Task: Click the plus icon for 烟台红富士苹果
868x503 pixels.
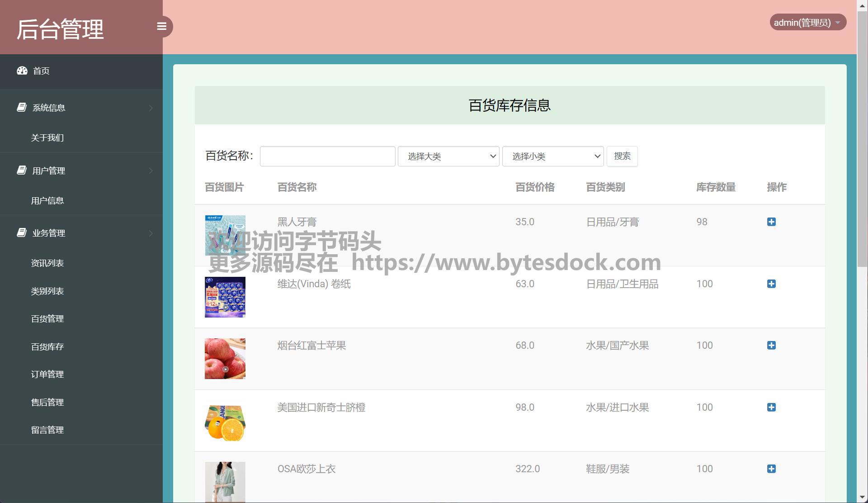Action: (x=771, y=345)
